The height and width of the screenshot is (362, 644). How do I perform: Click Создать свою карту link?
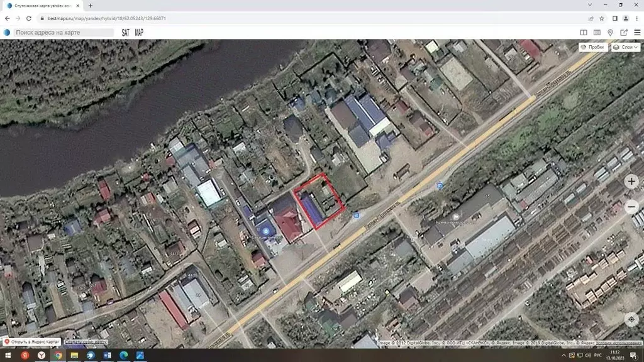(x=86, y=342)
